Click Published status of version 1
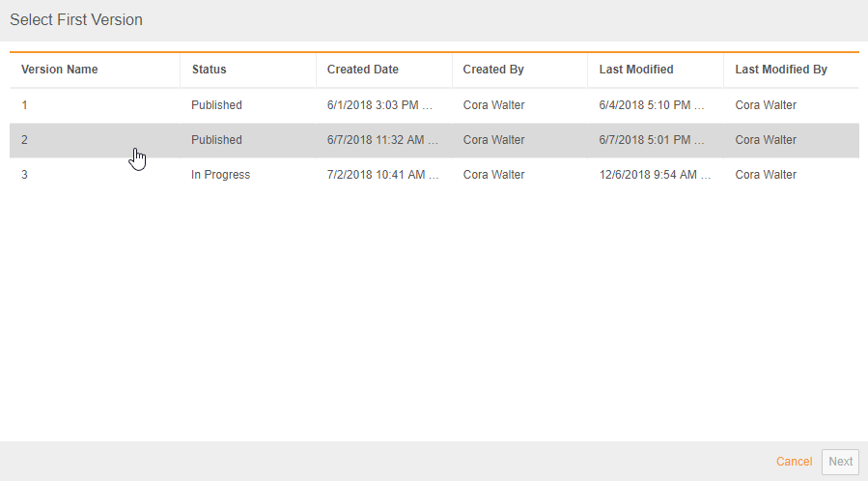868x481 pixels. (x=216, y=105)
